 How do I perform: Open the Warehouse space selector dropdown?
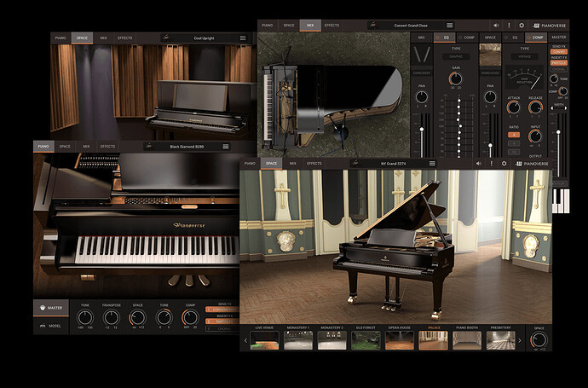pos(490,72)
